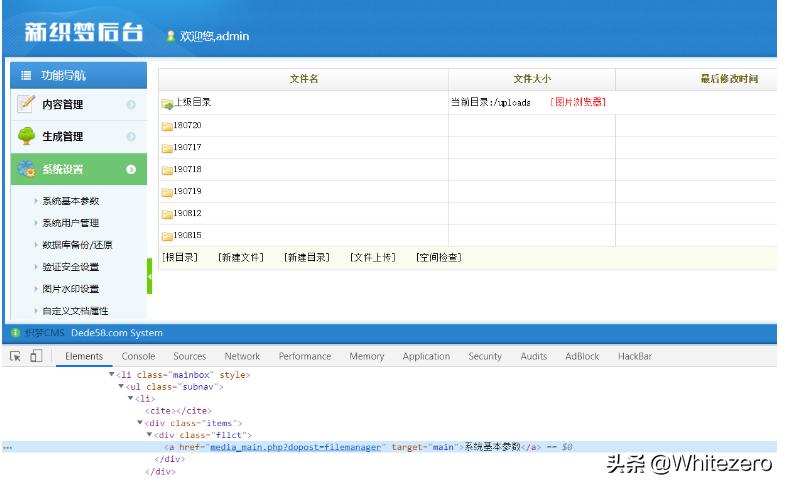Screen dimensions: 787x489
Task: Collapse the bare li node triangle
Action: pos(130,399)
